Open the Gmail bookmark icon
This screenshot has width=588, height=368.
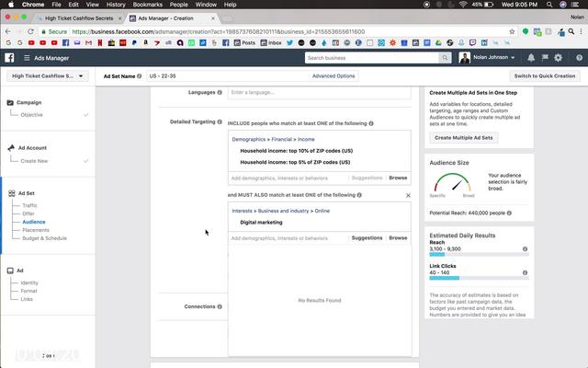[88, 43]
